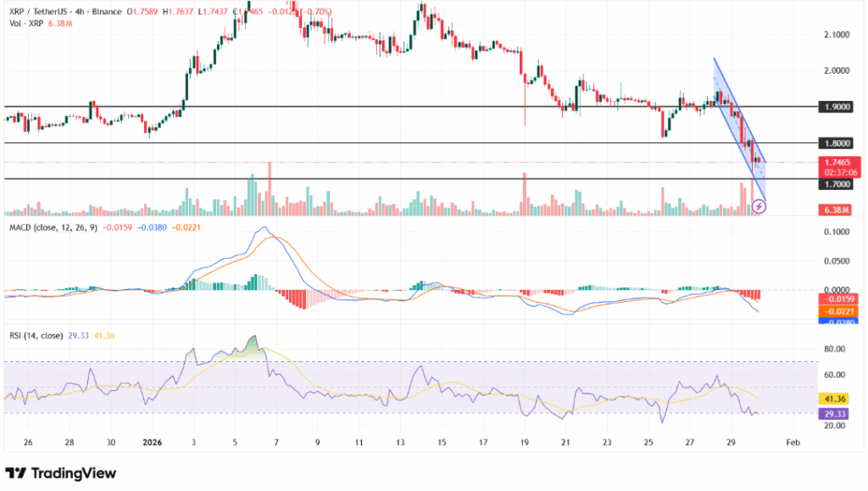Image resolution: width=868 pixels, height=491 pixels.
Task: Click the 2.0000 price axis value
Action: click(837, 71)
